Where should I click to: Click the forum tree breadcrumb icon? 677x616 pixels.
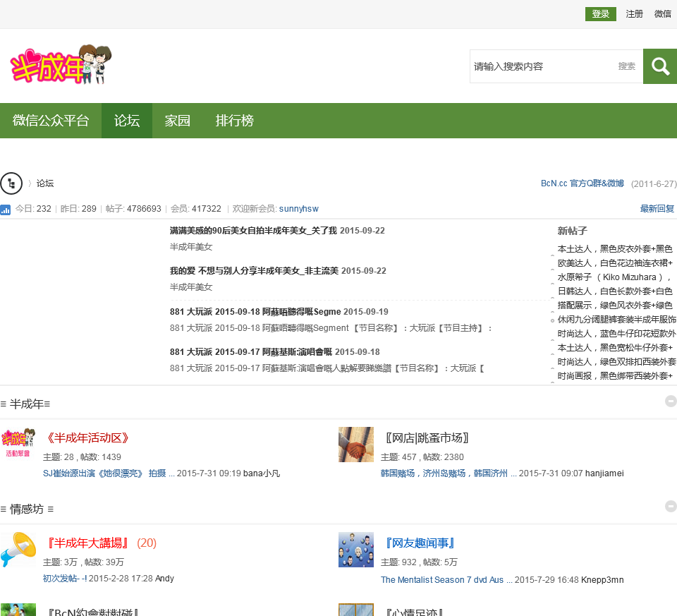(11, 183)
